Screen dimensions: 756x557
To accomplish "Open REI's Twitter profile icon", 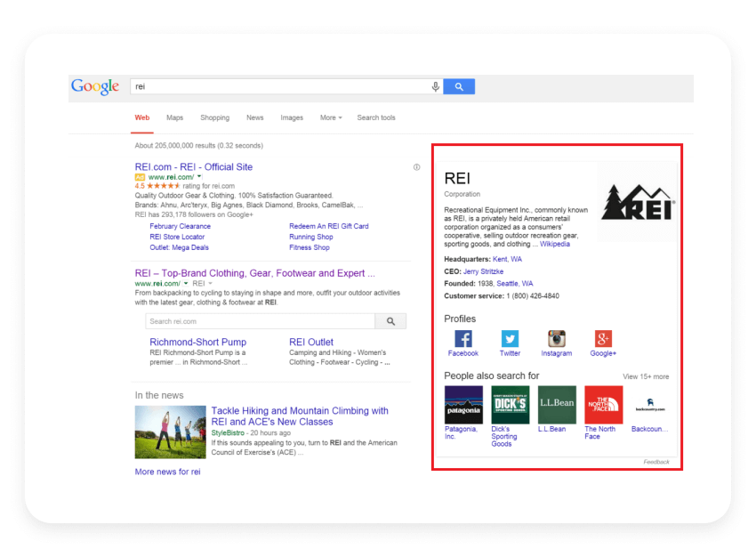I will click(x=510, y=341).
